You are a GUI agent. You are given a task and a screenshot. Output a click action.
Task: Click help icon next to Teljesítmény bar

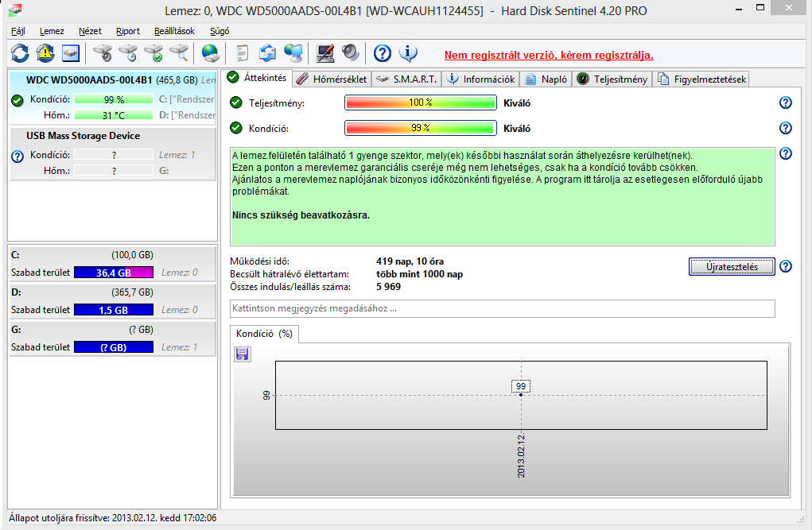(786, 103)
